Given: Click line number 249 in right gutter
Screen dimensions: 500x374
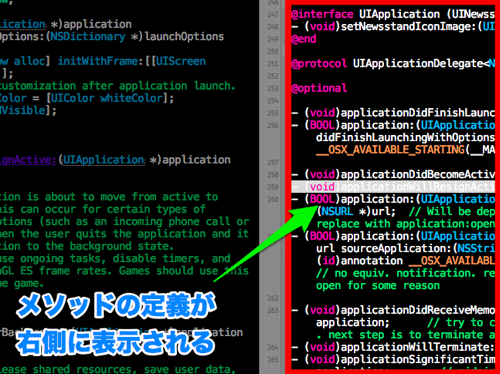Looking at the screenshot, I should pyautogui.click(x=273, y=39).
